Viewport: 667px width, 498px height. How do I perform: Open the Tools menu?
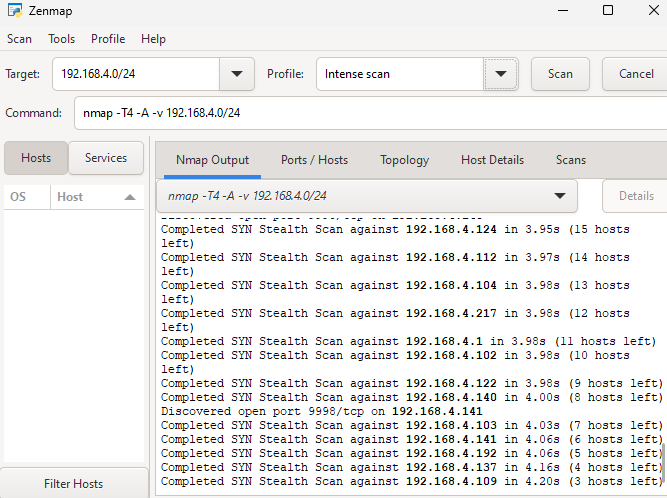point(62,39)
